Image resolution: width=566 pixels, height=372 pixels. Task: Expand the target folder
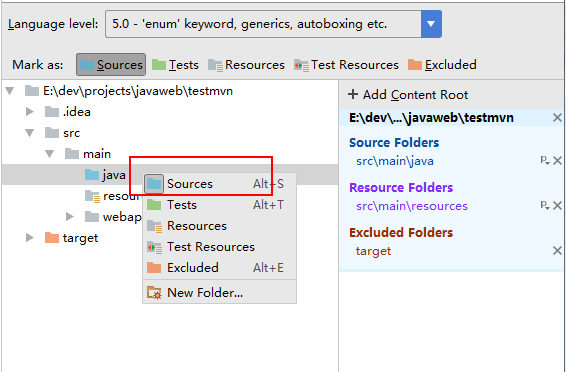(x=30, y=238)
